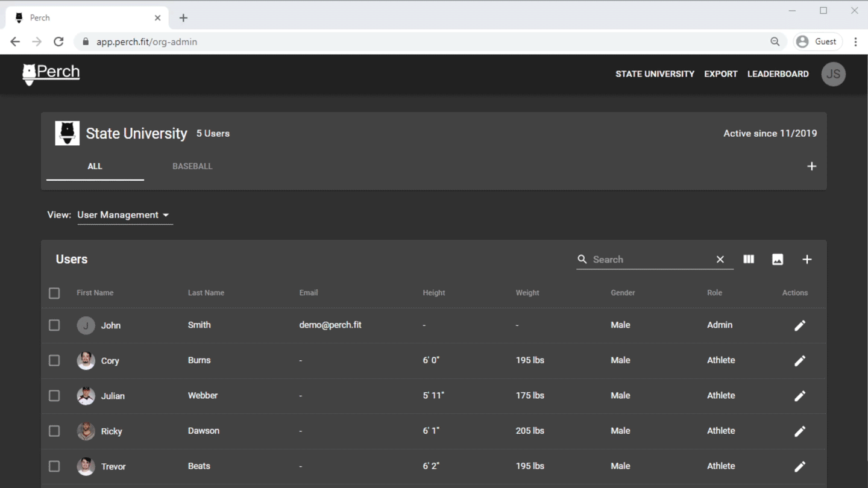Image resolution: width=868 pixels, height=488 pixels.
Task: Click the '205 lbs' weight cell
Action: [530, 431]
